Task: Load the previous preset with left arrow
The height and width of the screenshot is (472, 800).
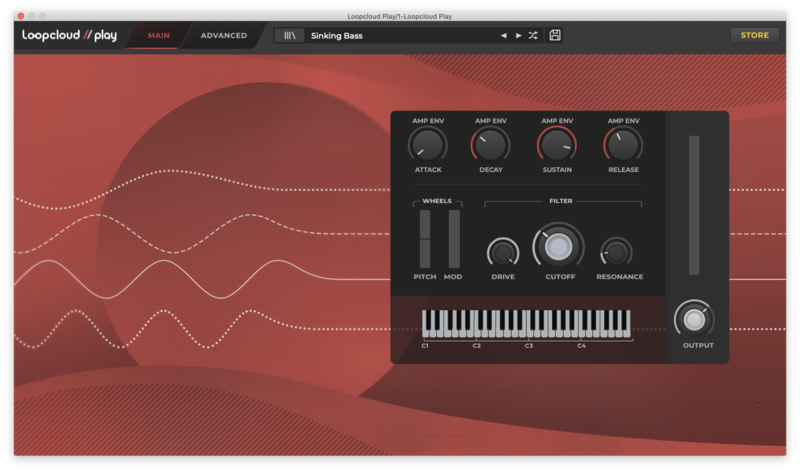Action: tap(504, 36)
